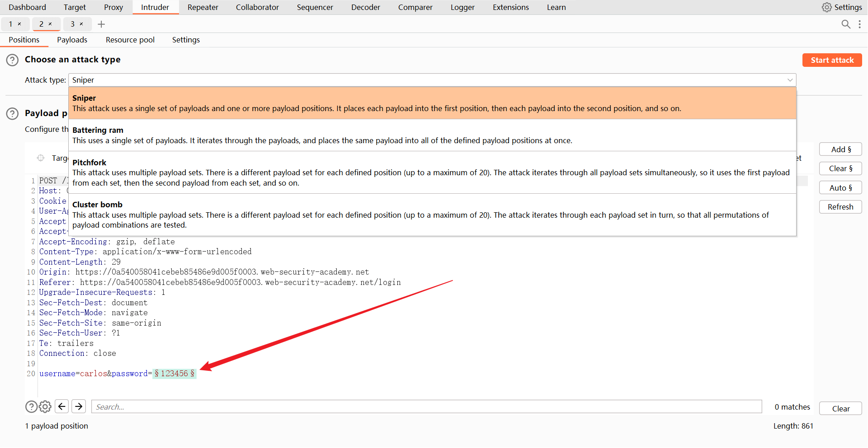Click the Connection: close line
Screen dimensions: 868x448
(77, 353)
